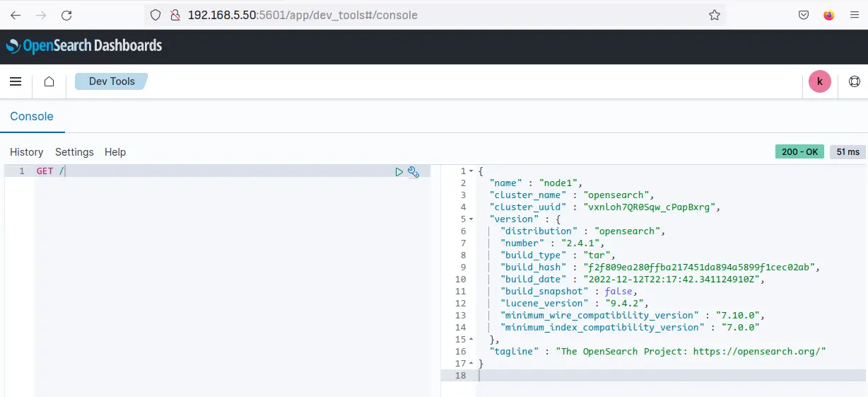
Task: Click the cluster_uuid value
Action: point(650,207)
